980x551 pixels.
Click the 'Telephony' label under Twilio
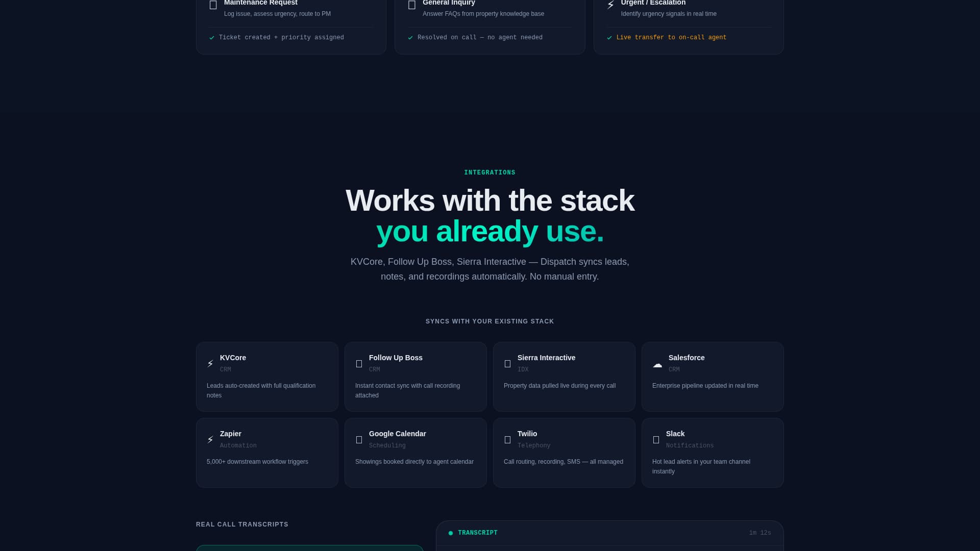click(x=534, y=445)
